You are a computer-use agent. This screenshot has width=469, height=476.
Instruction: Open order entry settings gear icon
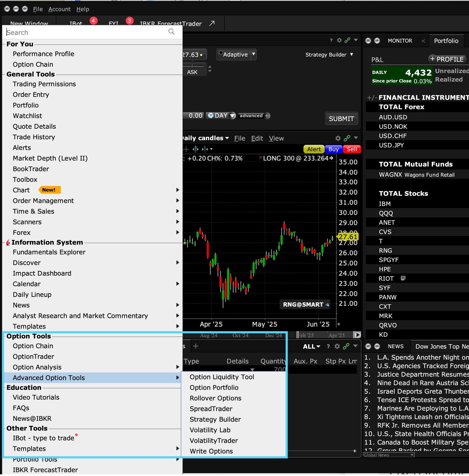click(339, 40)
